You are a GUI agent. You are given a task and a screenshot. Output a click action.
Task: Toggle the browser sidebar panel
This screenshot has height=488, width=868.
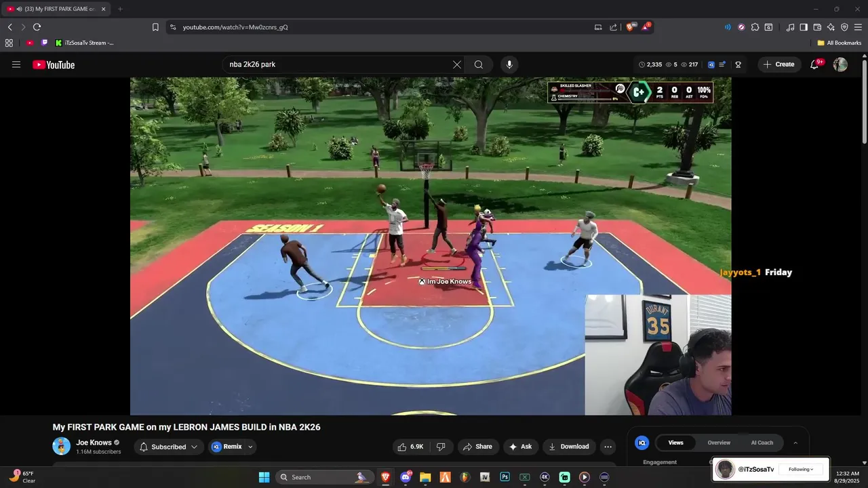coord(804,27)
